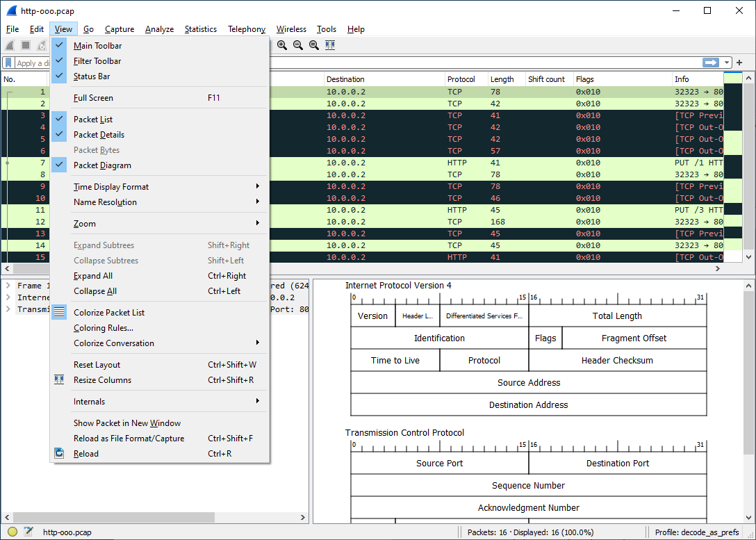Expand the Time Display Format submenu
The image size is (756, 540).
111,187
